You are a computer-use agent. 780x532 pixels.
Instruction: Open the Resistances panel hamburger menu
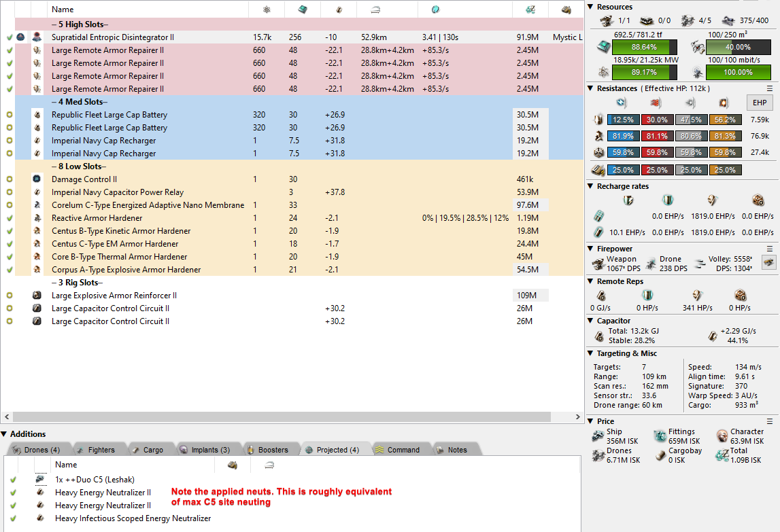770,88
